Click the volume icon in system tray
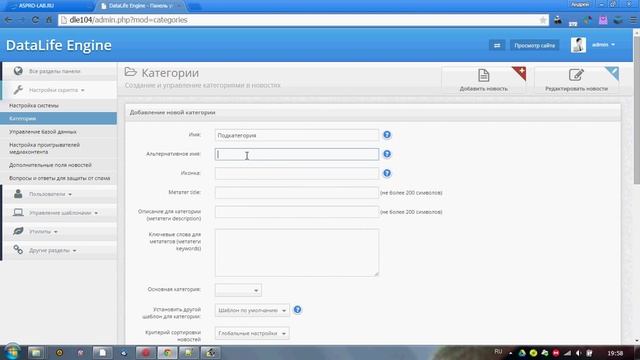The width and height of the screenshot is (640, 360). 578,353
